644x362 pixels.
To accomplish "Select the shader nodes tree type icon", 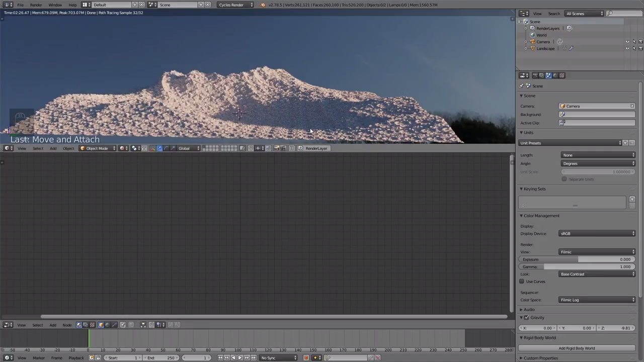I will click(79, 325).
